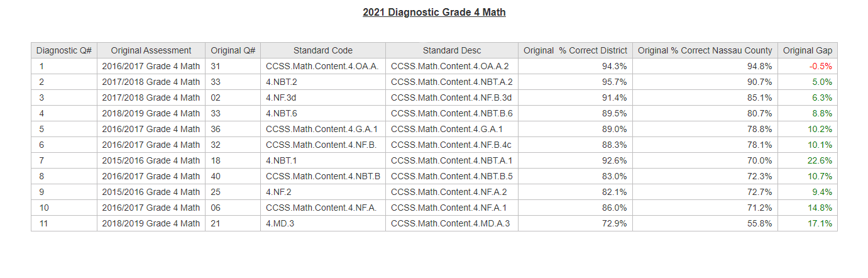Click the 2018/2019 Grade 4 Math cell in row 11
868x278 pixels.
tap(151, 223)
